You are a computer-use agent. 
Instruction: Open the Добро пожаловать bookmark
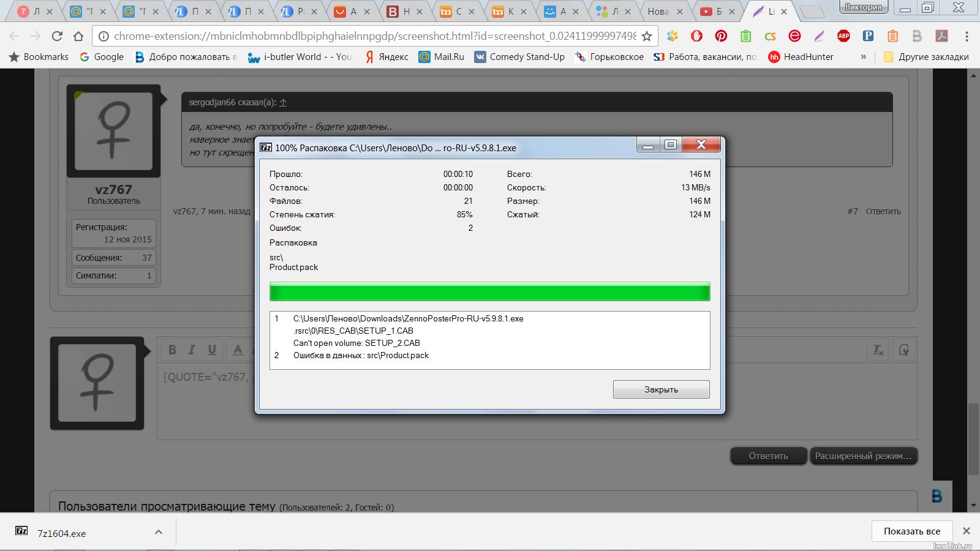pyautogui.click(x=186, y=57)
